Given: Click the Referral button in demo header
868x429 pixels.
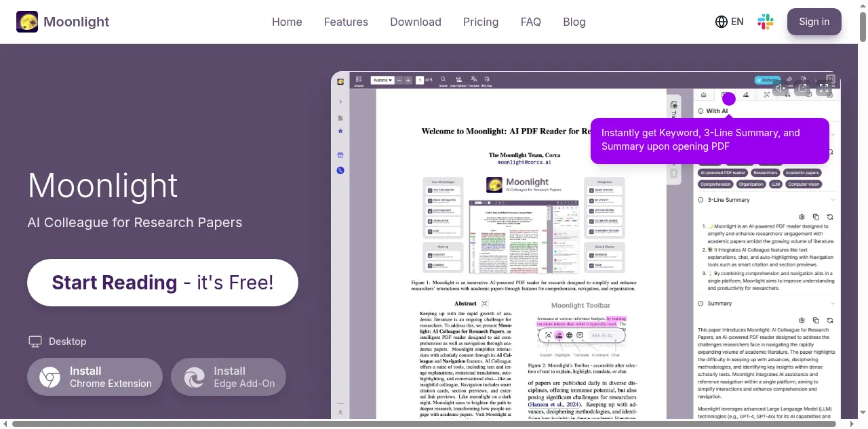Looking at the screenshot, I should (x=766, y=80).
